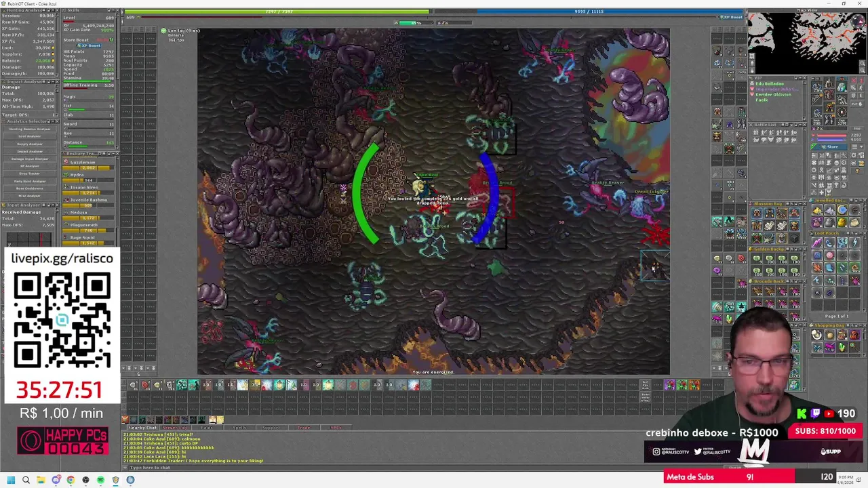Screen dimensions: 868x488
Task: Select the legs equipment slot
Action: [829, 107]
